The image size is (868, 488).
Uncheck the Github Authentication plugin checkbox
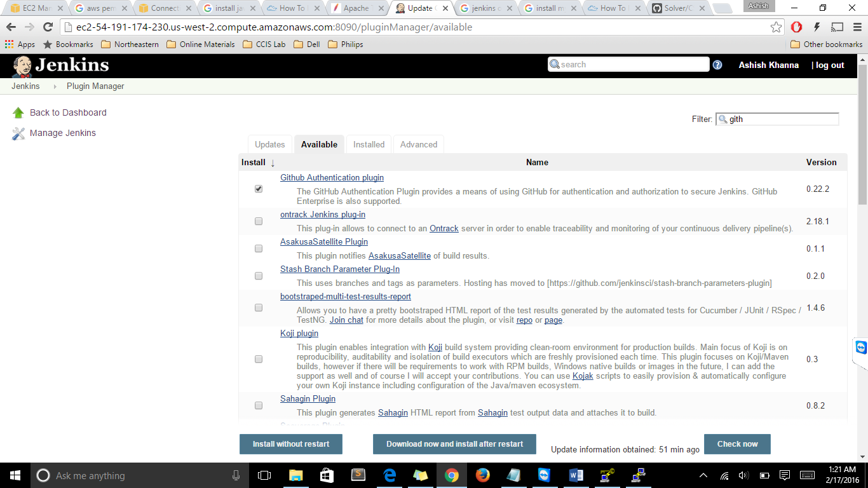pos(259,189)
